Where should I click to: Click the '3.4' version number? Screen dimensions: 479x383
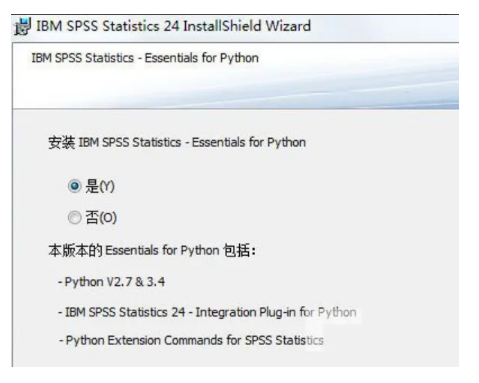click(156, 282)
